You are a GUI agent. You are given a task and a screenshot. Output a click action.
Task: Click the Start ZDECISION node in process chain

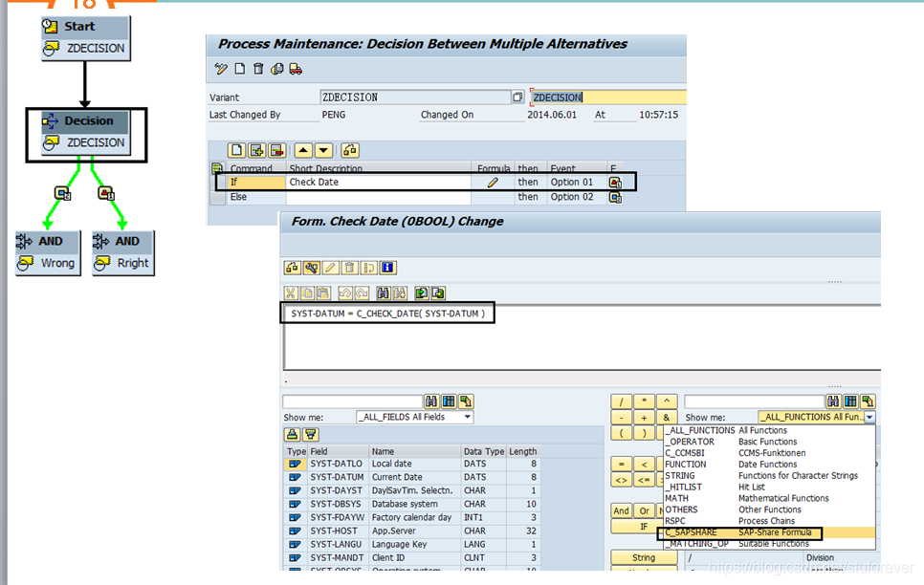tap(85, 37)
